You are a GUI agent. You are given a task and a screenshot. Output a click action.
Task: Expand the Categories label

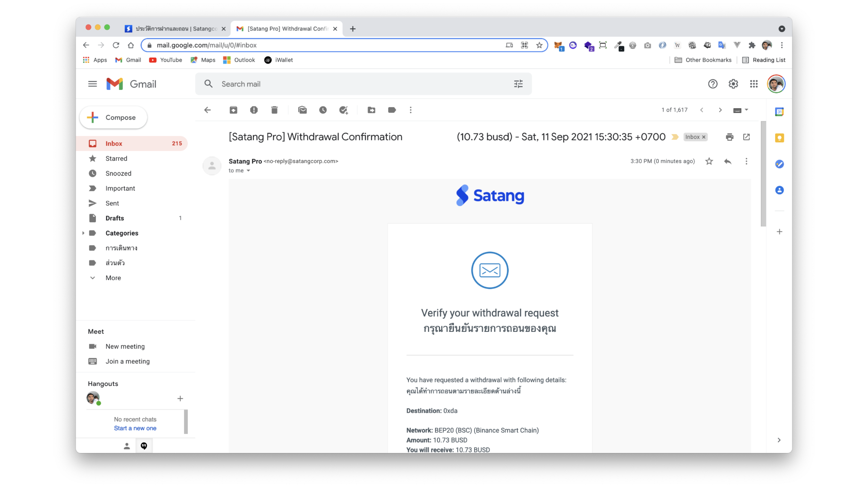click(x=83, y=233)
